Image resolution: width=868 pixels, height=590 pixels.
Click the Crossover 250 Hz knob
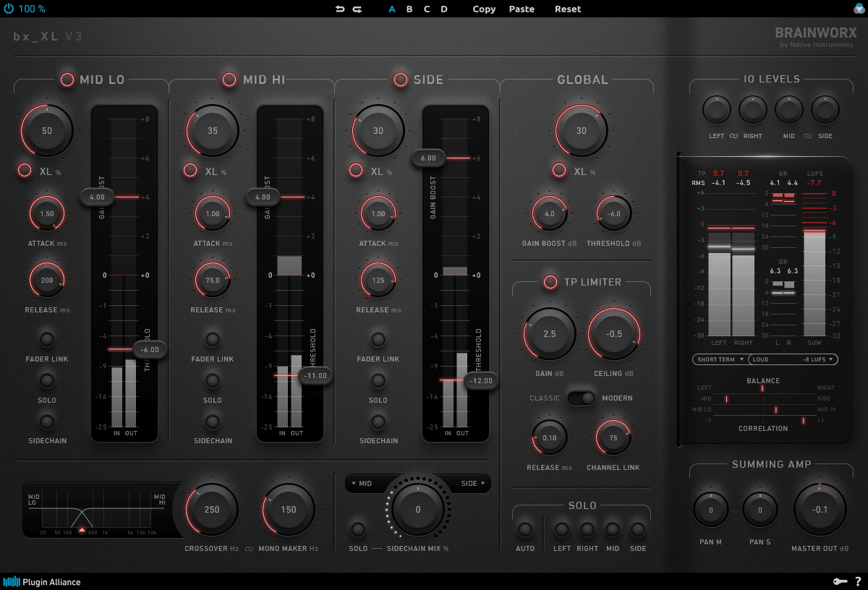(212, 509)
